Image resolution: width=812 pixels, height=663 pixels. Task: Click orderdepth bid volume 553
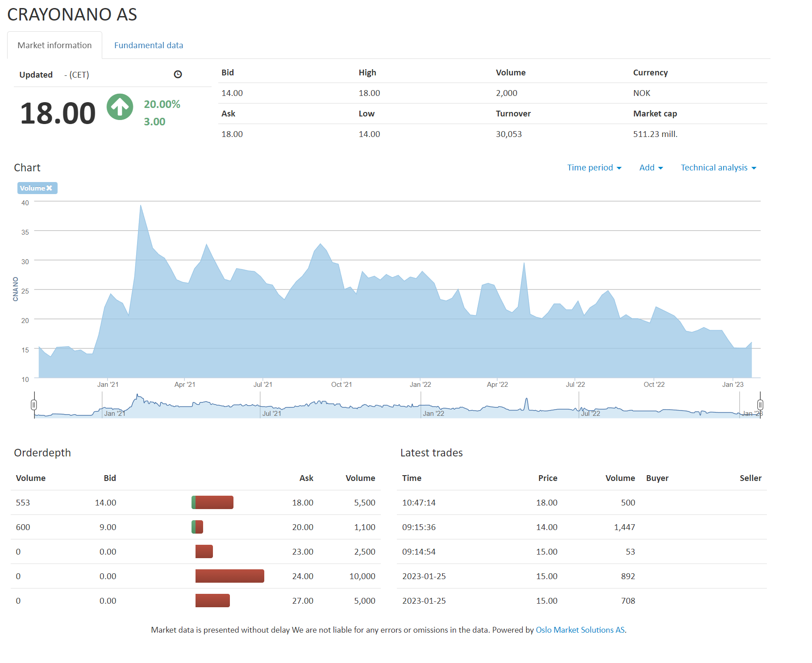[x=23, y=502]
